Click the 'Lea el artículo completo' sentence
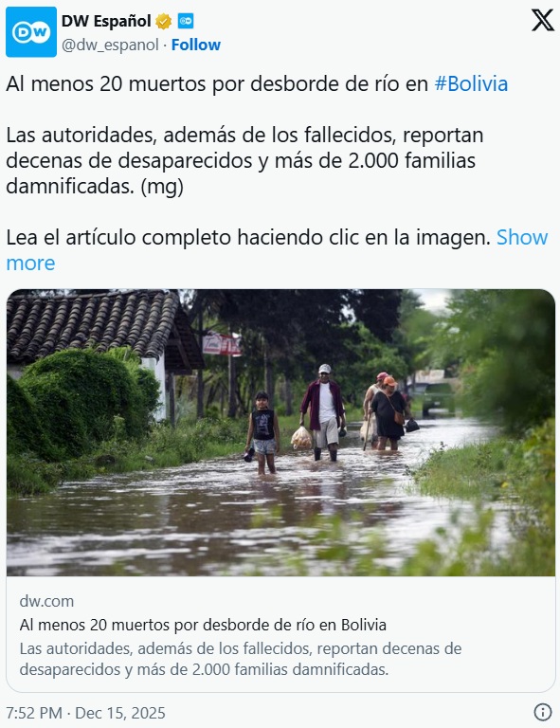Image resolution: width=560 pixels, height=728 pixels. 248,237
